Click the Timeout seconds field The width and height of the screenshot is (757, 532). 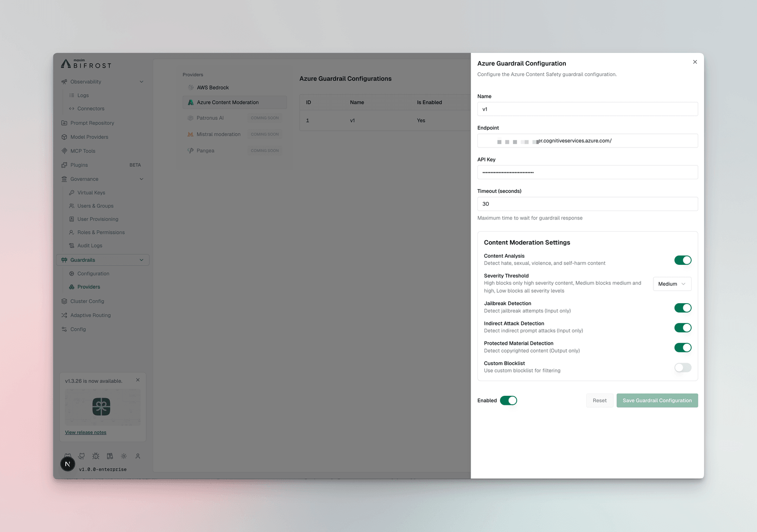coord(588,204)
